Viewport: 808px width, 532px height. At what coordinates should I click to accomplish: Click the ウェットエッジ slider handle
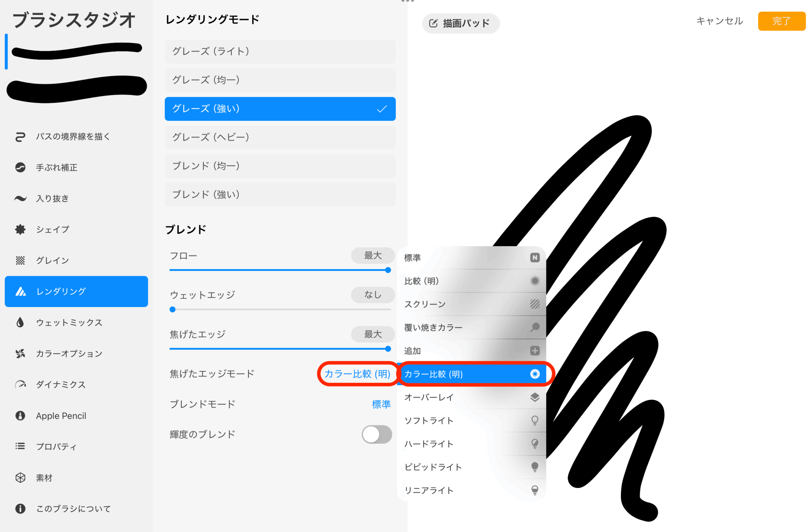pyautogui.click(x=172, y=309)
